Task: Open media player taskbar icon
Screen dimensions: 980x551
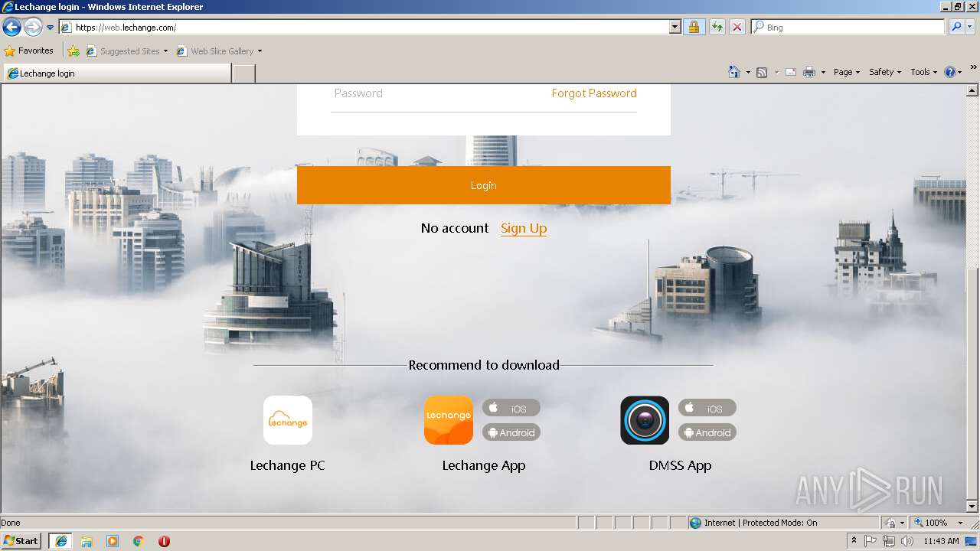Action: point(113,541)
